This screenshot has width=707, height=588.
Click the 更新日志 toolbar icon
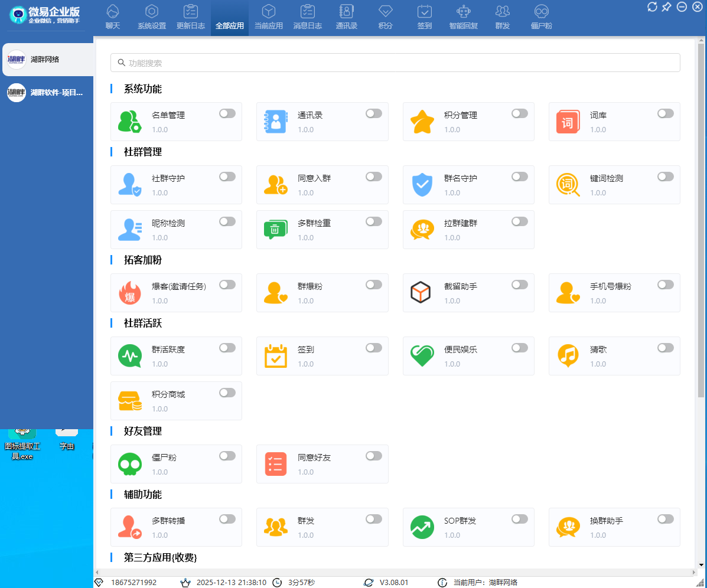pyautogui.click(x=191, y=17)
